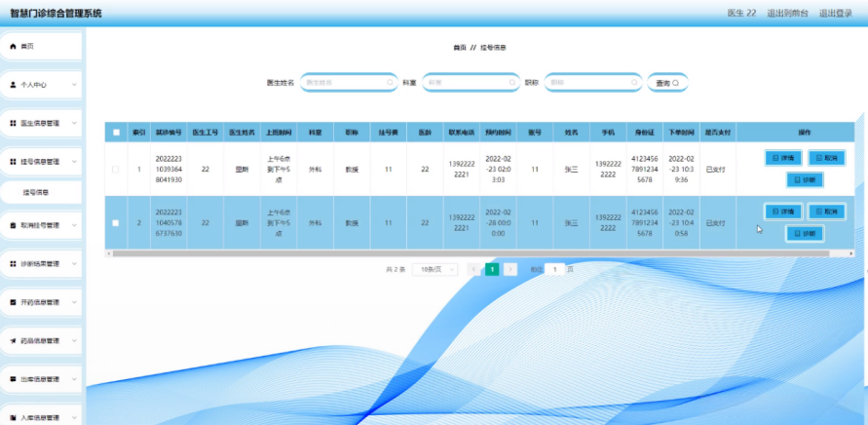
Task: Go to the previous page with left arrow
Action: pos(473,269)
